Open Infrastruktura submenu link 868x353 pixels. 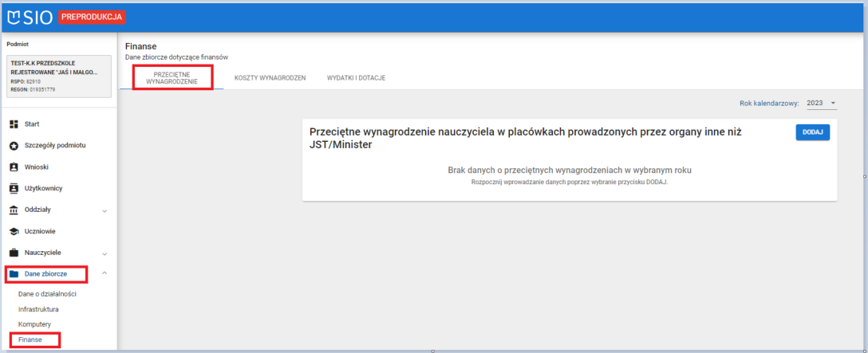(x=39, y=308)
